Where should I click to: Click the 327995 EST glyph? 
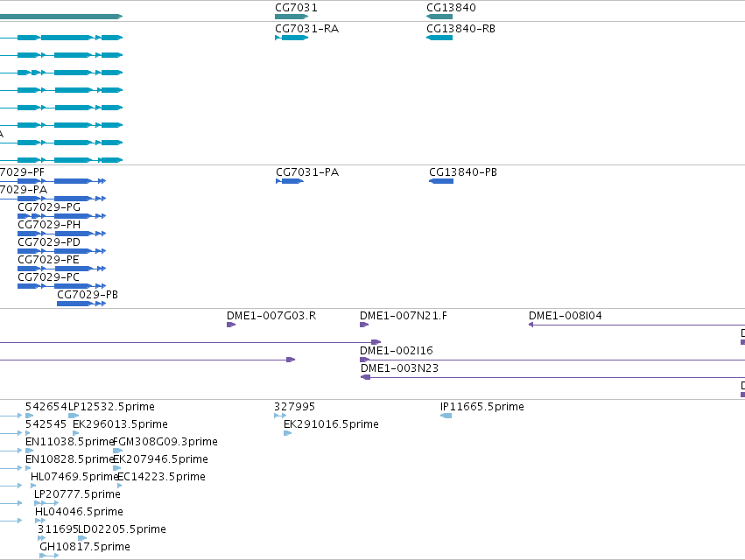click(x=280, y=416)
